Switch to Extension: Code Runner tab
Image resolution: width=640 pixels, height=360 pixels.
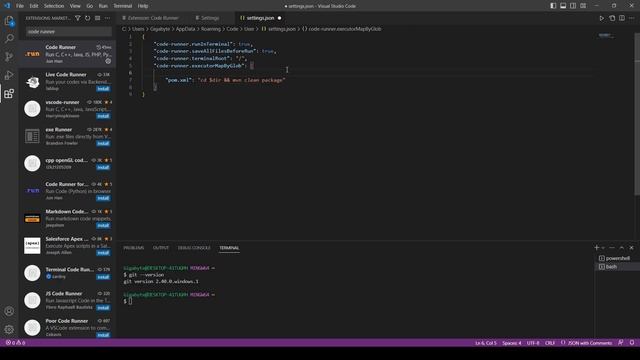[150, 18]
